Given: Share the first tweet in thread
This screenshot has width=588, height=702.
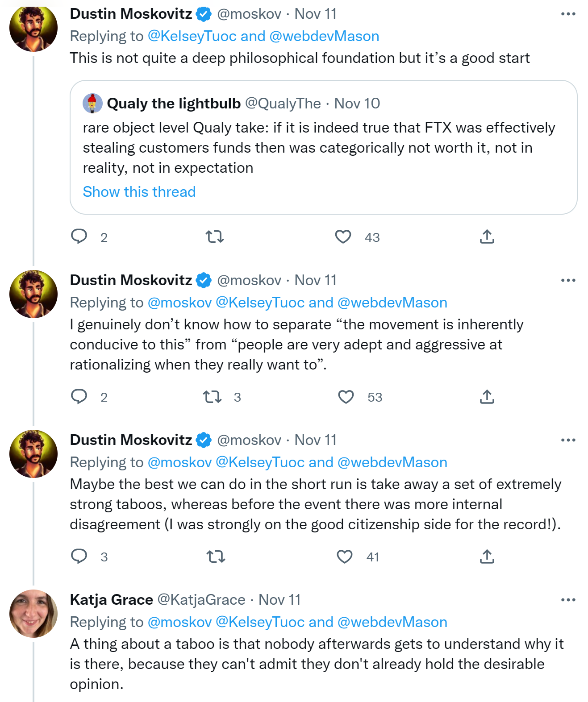Looking at the screenshot, I should pos(487,237).
